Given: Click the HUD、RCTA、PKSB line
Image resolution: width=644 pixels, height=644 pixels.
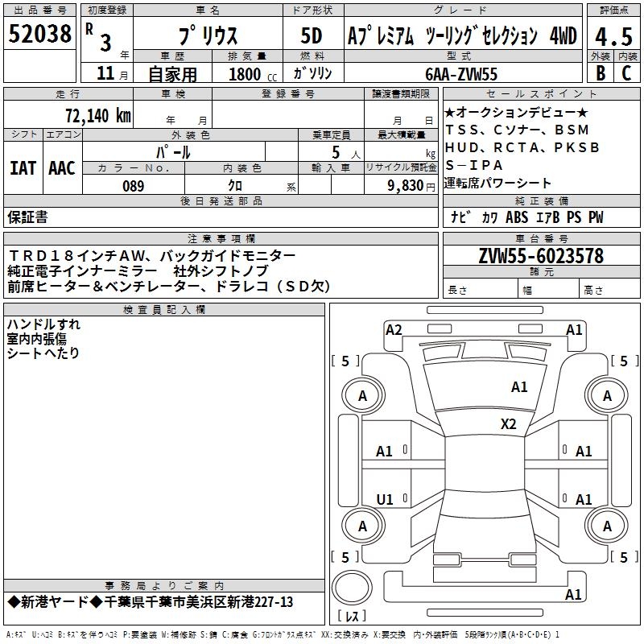Looking at the screenshot, I should 522,147.
